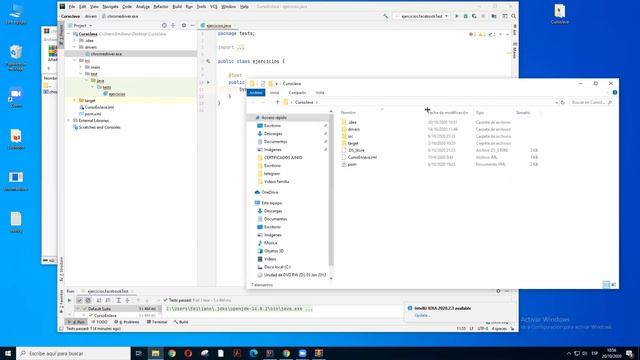Image resolution: width=640 pixels, height=360 pixels.
Task: Toggle show ignored tests in Run panel
Action: click(88, 300)
